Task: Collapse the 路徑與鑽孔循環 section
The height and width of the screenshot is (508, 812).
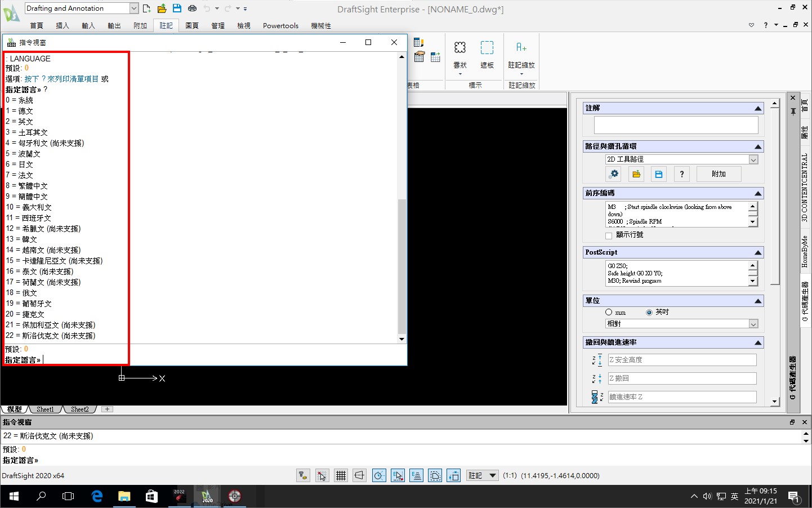Action: click(758, 146)
